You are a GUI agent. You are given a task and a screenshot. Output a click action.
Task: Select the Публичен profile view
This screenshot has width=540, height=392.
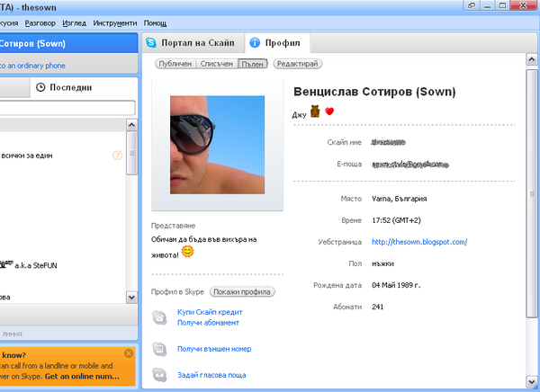175,64
